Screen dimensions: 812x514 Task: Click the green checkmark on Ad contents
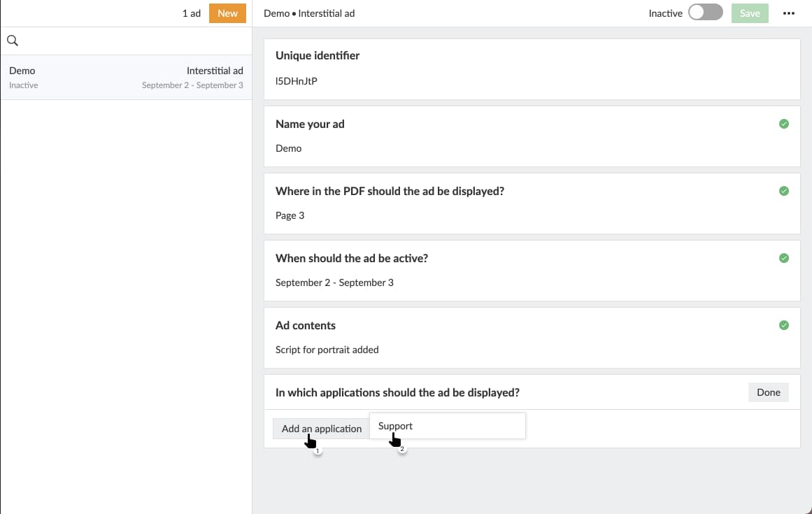[783, 324]
